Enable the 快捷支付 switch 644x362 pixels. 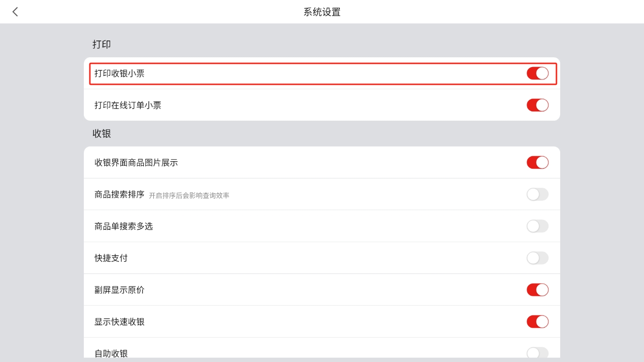[537, 258]
